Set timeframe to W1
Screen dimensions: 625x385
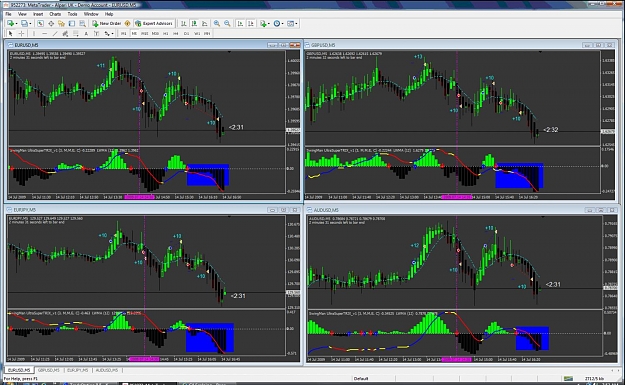pos(197,33)
